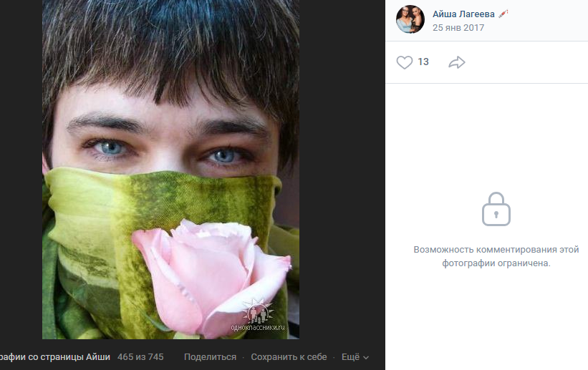Show who liked via the 13 count

423,62
